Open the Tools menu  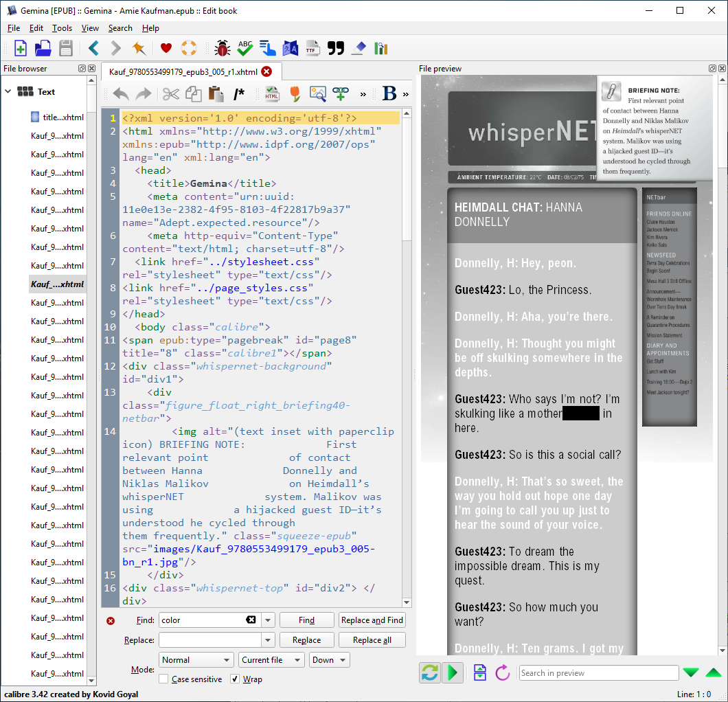click(x=62, y=28)
